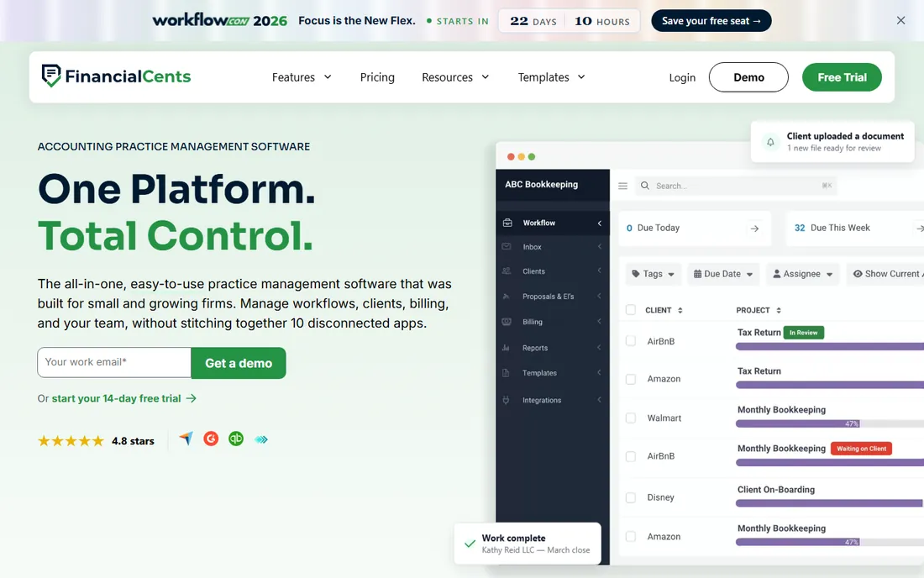Open the Tags filter dropdown
This screenshot has width=924, height=578.
(x=653, y=274)
